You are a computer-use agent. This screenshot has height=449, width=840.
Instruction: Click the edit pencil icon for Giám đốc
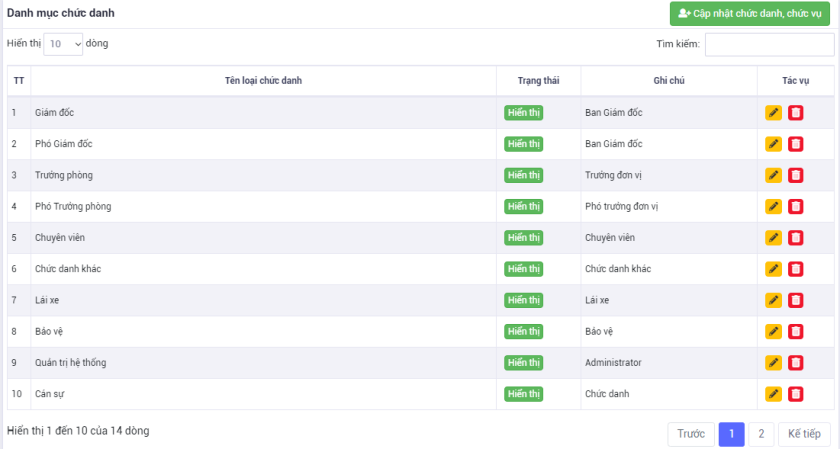click(x=773, y=113)
